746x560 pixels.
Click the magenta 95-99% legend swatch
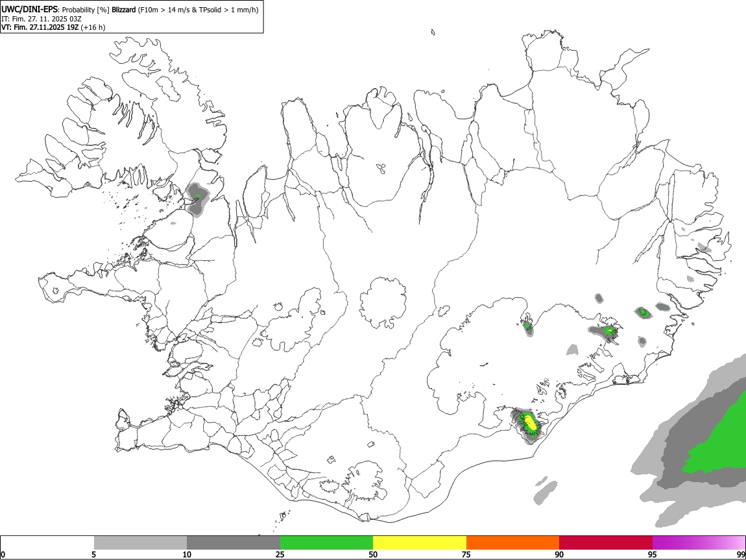(x=699, y=543)
